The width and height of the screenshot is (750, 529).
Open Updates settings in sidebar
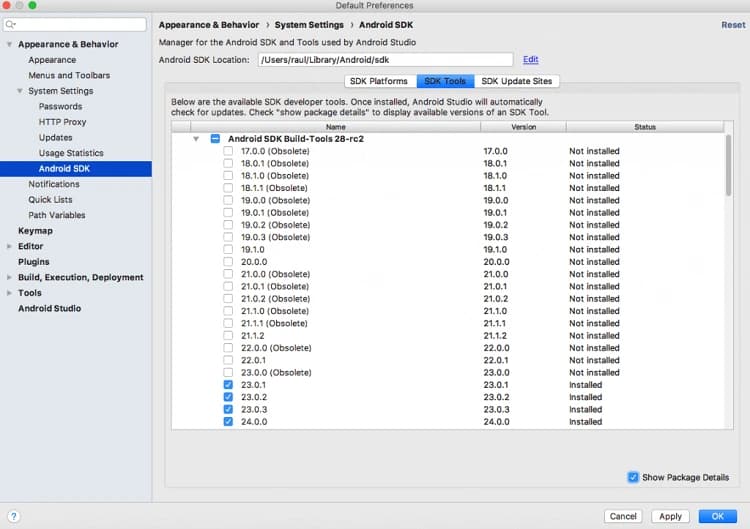click(x=55, y=137)
